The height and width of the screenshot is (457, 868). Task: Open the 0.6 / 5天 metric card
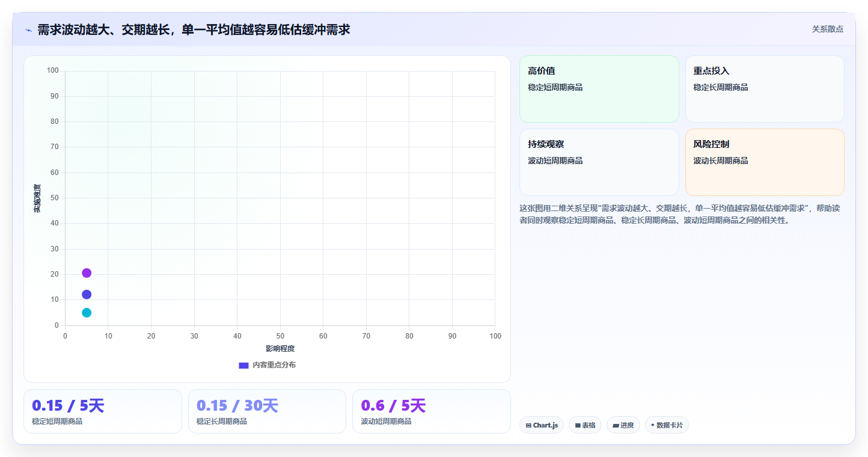click(432, 411)
